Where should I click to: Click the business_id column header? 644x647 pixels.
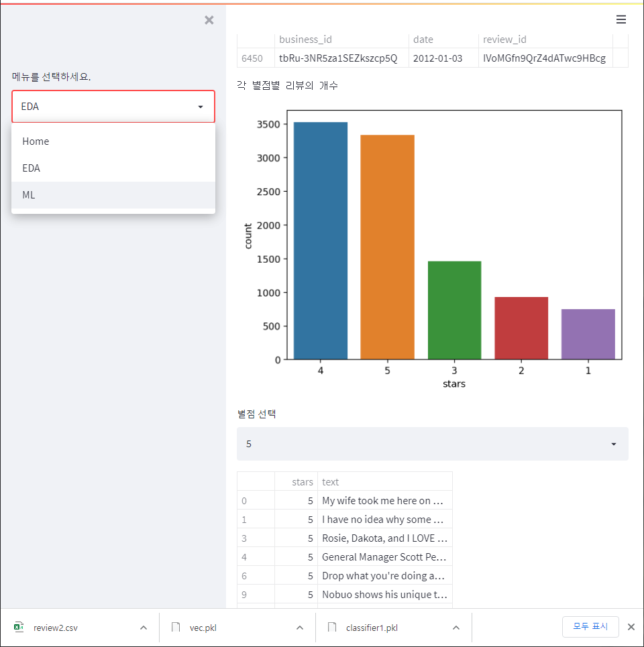pyautogui.click(x=341, y=40)
